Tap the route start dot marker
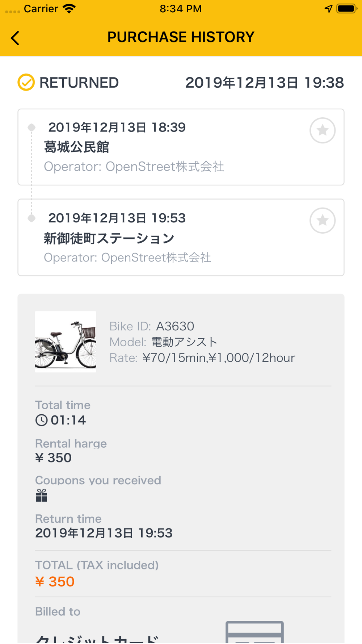Viewport: 362px width, 644px height. 31,127
